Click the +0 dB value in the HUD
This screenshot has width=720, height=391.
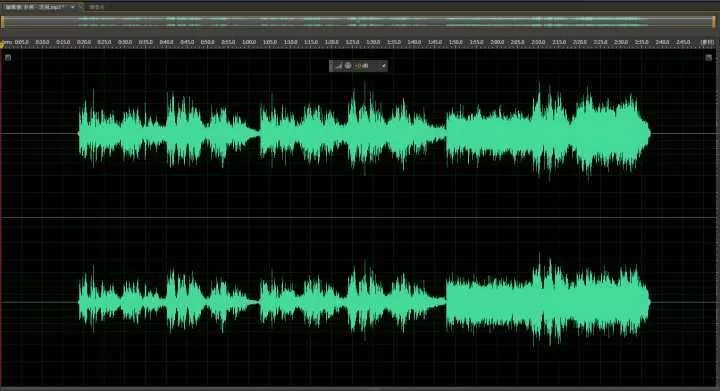(362, 66)
